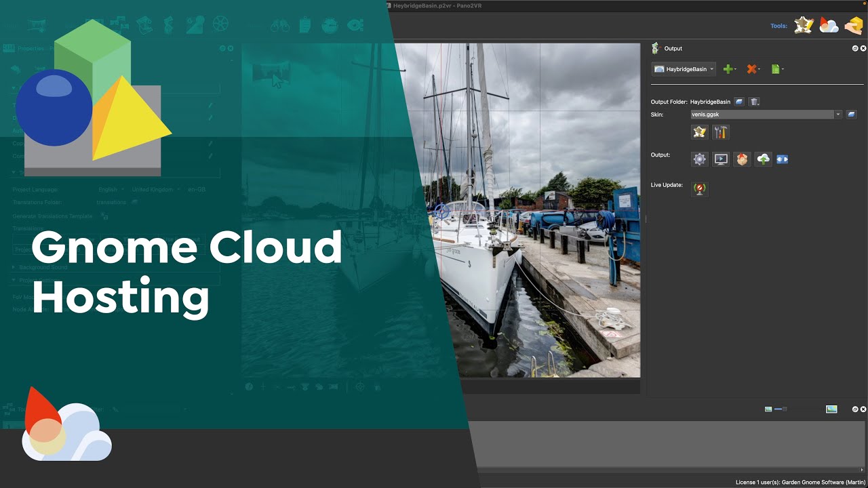The image size is (868, 488).
Task: Click the trash icon beside Output Folder
Action: [755, 102]
